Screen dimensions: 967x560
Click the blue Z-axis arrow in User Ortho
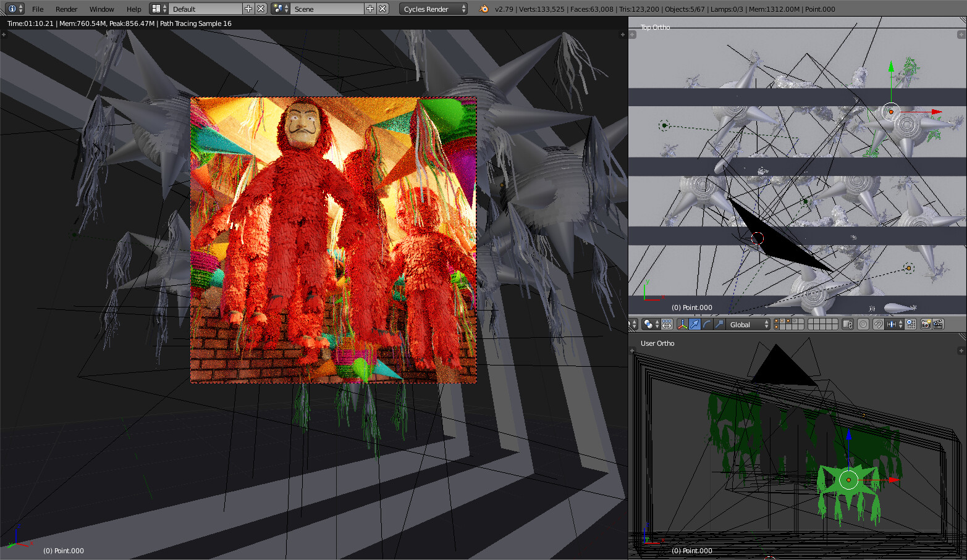coord(848,435)
